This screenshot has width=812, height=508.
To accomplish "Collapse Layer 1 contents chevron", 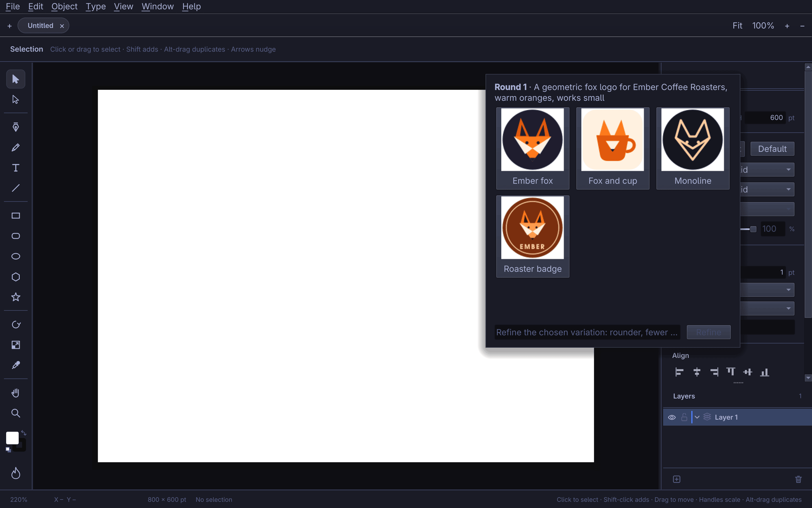I will (697, 417).
